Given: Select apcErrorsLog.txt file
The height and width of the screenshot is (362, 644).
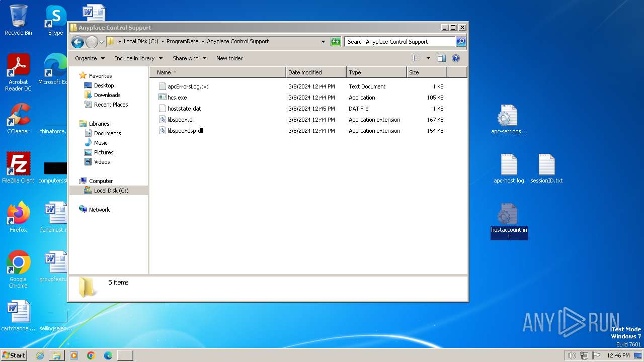Looking at the screenshot, I should [x=188, y=86].
